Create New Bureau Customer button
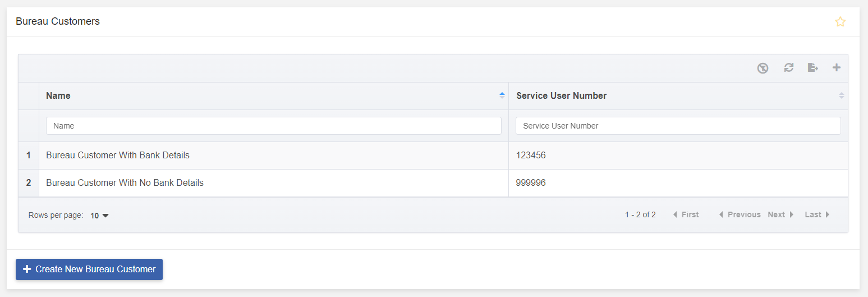This screenshot has height=297, width=868. pyautogui.click(x=89, y=269)
